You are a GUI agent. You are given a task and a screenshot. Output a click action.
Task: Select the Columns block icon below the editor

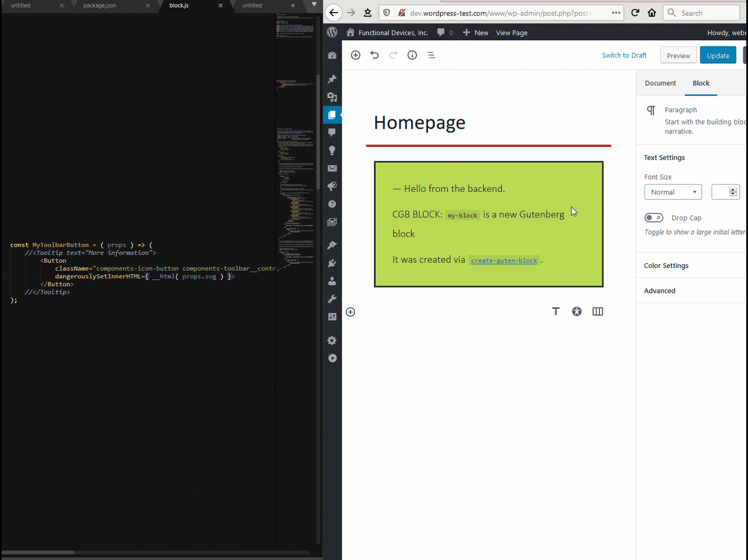tap(598, 311)
